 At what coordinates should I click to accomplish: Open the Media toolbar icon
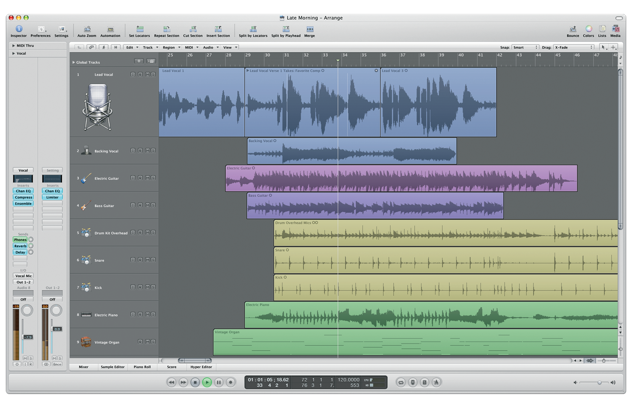(x=615, y=29)
